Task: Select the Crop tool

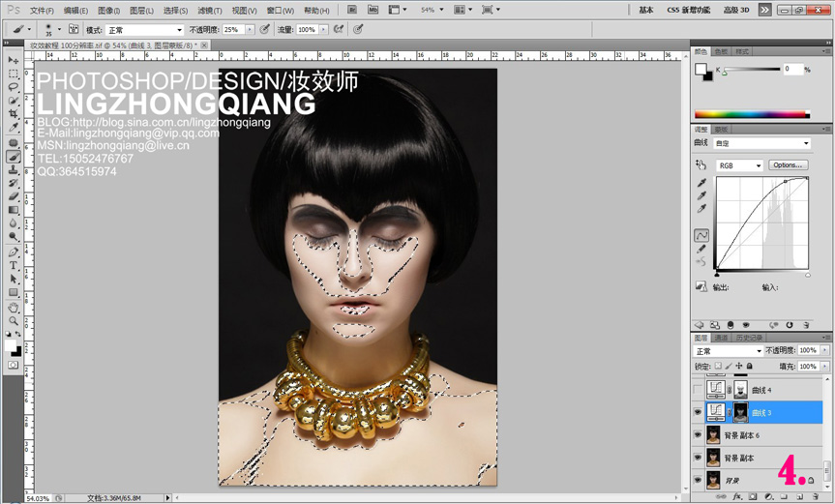Action: tap(13, 113)
